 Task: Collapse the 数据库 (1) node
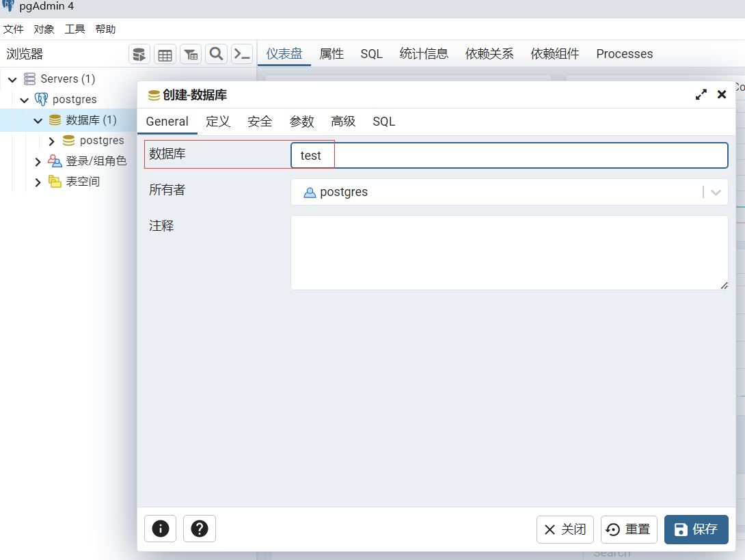pyautogui.click(x=38, y=121)
